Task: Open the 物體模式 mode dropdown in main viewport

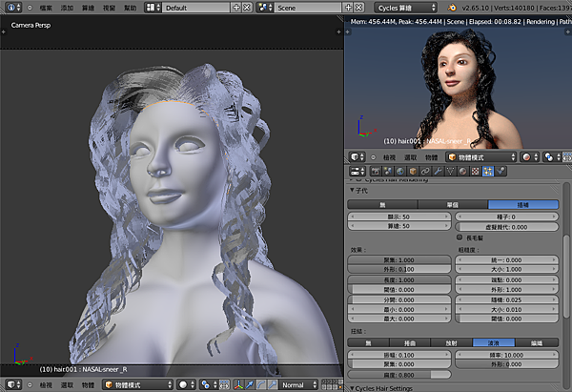Action: (137, 384)
